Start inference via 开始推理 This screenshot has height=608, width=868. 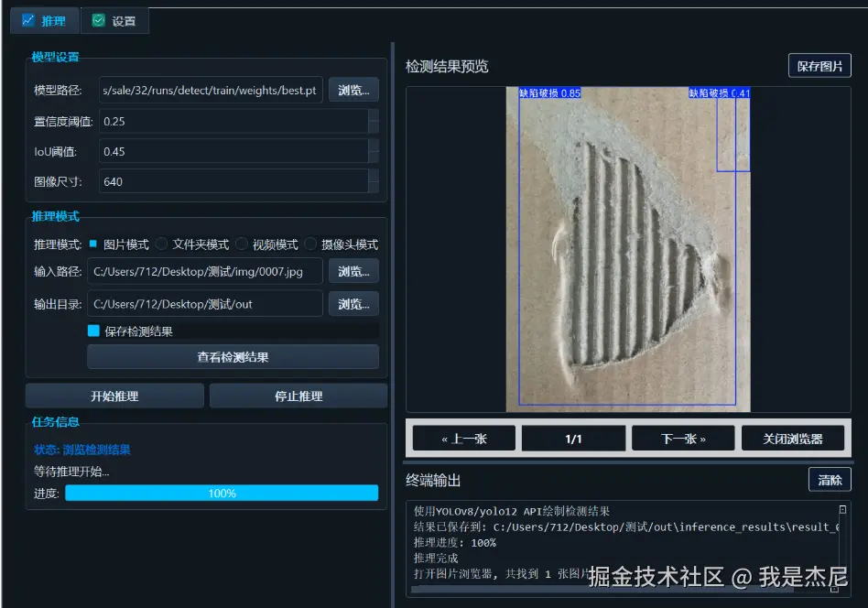coord(114,395)
